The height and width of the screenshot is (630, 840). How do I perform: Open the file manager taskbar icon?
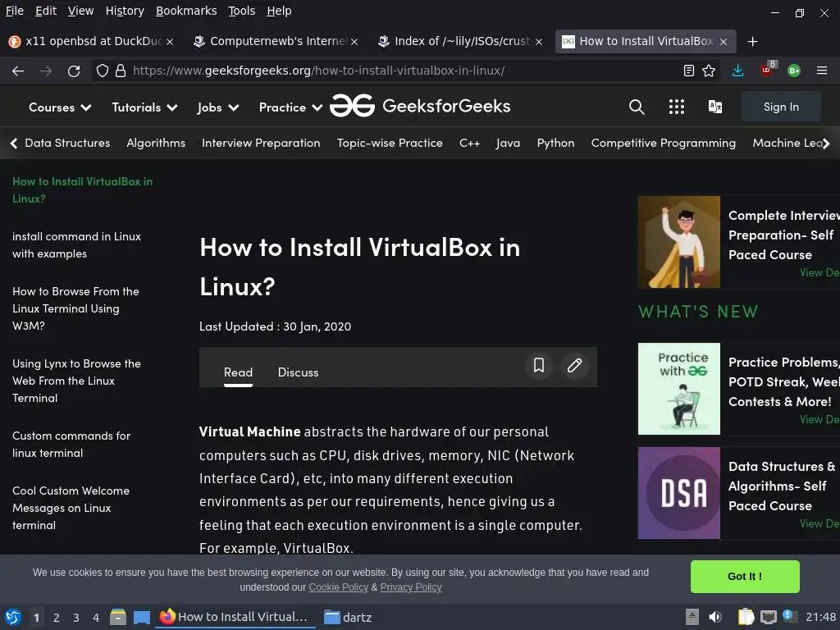(118, 617)
